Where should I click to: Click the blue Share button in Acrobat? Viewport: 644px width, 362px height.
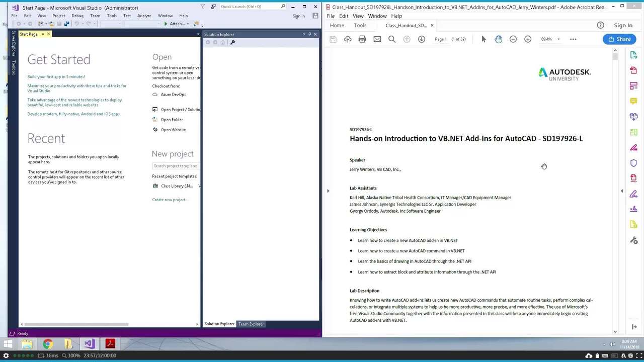[619, 39]
